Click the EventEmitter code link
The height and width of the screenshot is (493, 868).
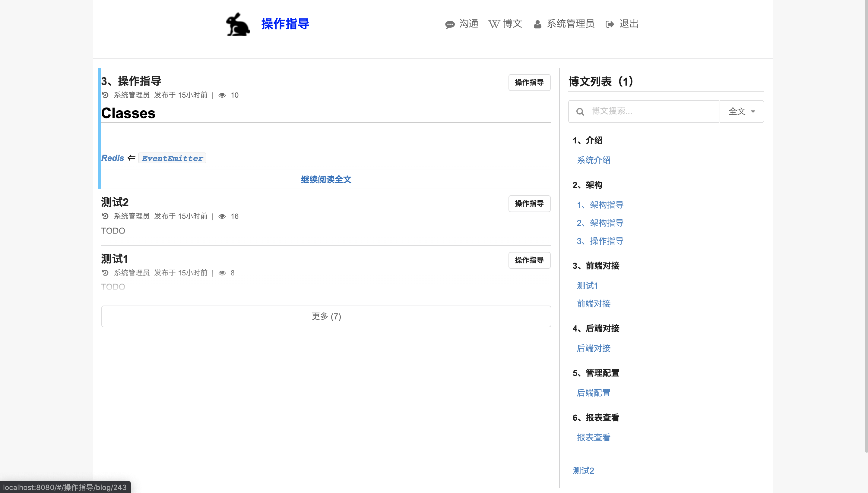click(173, 158)
